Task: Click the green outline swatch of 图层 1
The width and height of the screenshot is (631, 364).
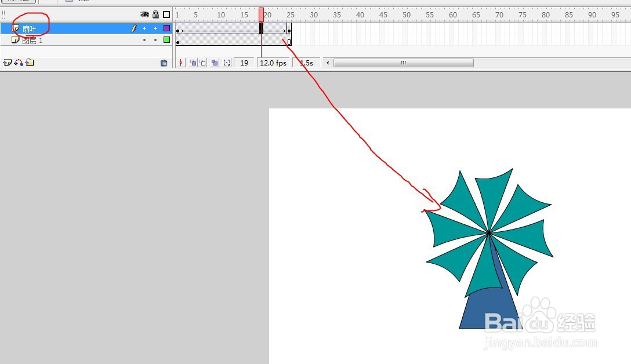Action: pyautogui.click(x=166, y=40)
